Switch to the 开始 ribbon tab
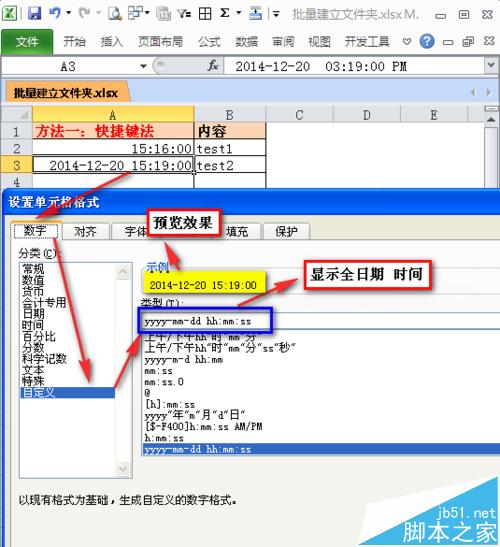 (74, 42)
